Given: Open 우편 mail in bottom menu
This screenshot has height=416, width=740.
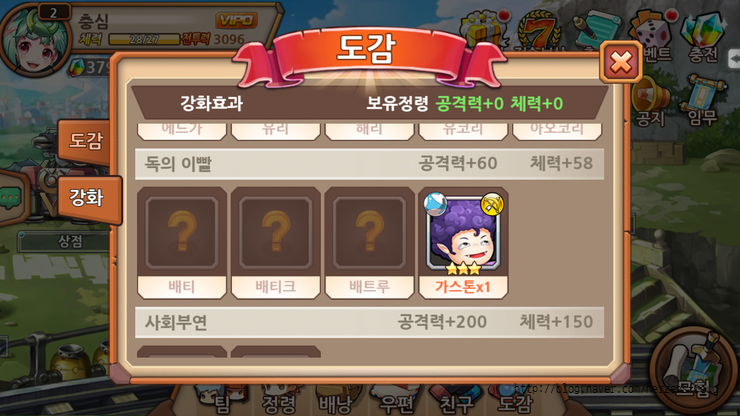Looking at the screenshot, I should point(395,400).
